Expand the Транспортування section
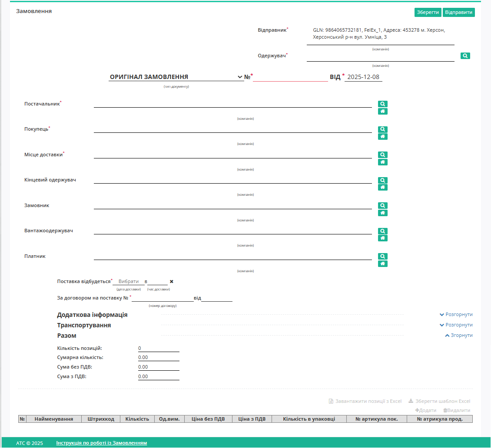The width and height of the screenshot is (491, 448). [x=456, y=325]
